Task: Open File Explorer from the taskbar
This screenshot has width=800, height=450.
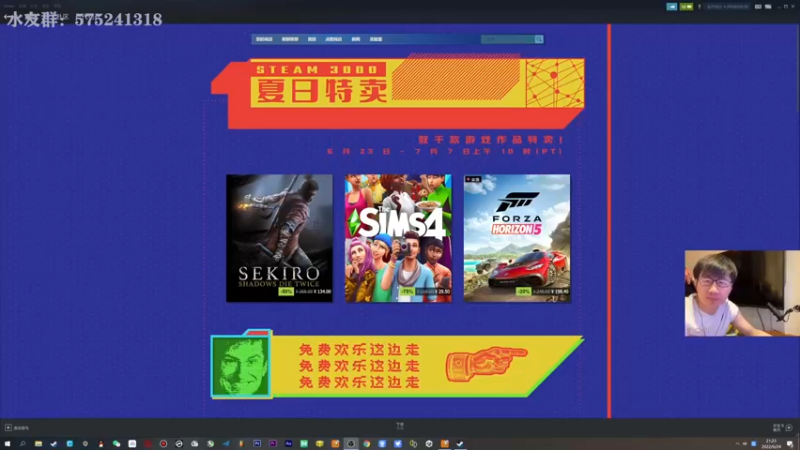Action: (x=38, y=444)
